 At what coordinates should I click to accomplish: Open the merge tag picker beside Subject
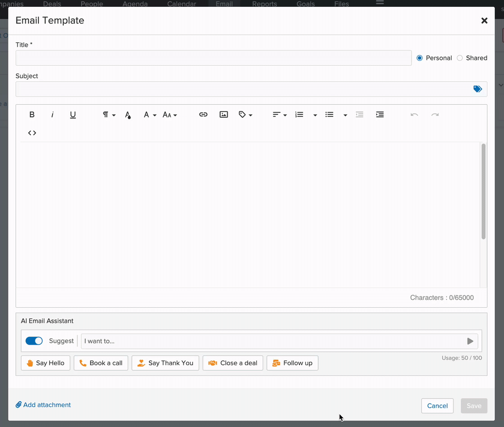(x=477, y=89)
